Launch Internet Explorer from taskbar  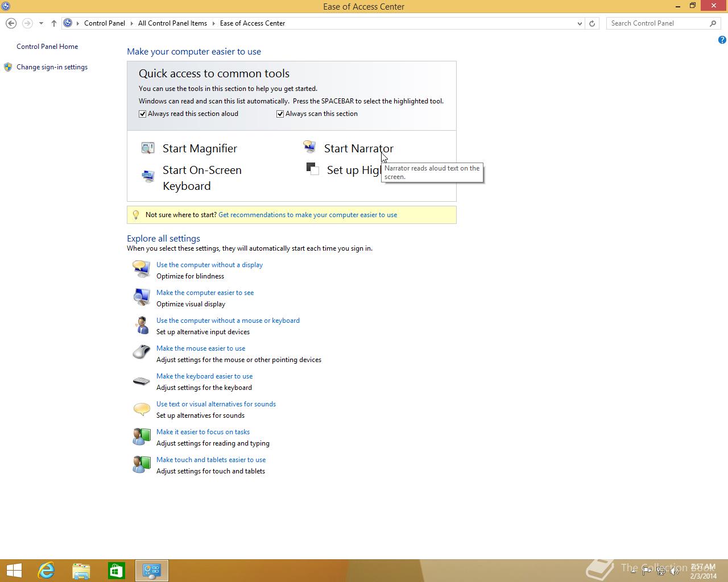click(x=46, y=571)
